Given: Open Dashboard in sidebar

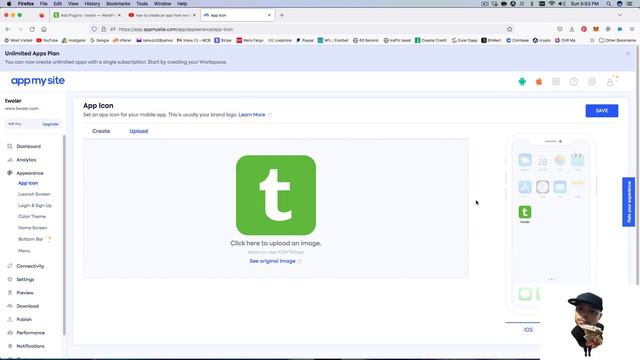Looking at the screenshot, I should coord(29,146).
